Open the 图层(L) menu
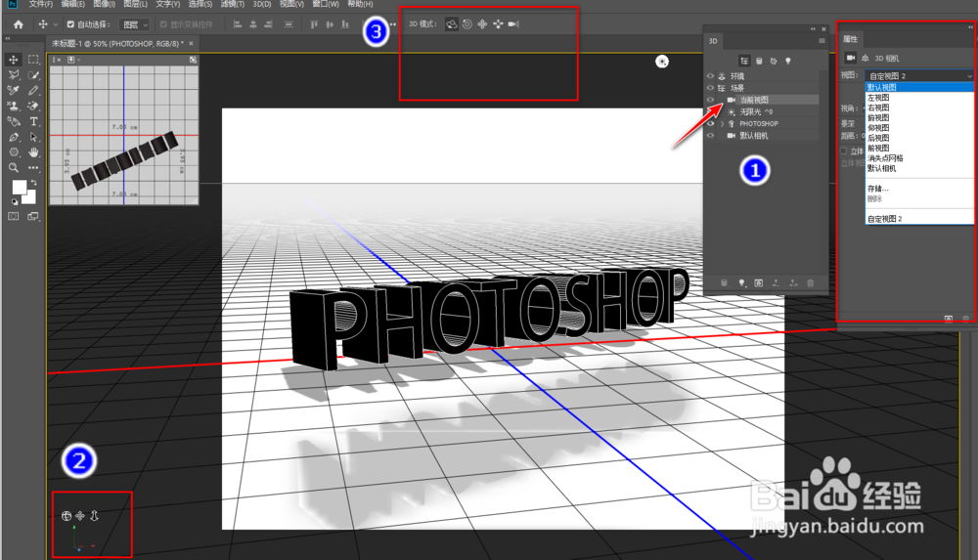The height and width of the screenshot is (560, 978). 135,4
